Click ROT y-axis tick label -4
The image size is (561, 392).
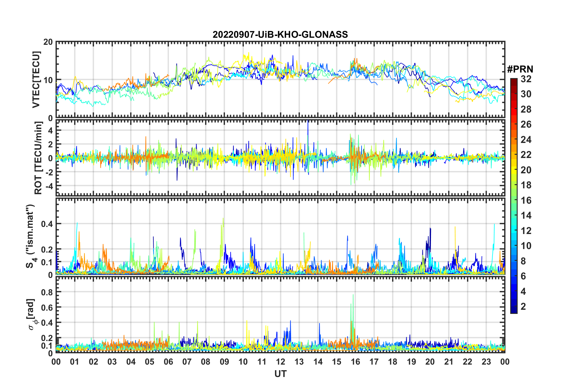pyautogui.click(x=49, y=186)
